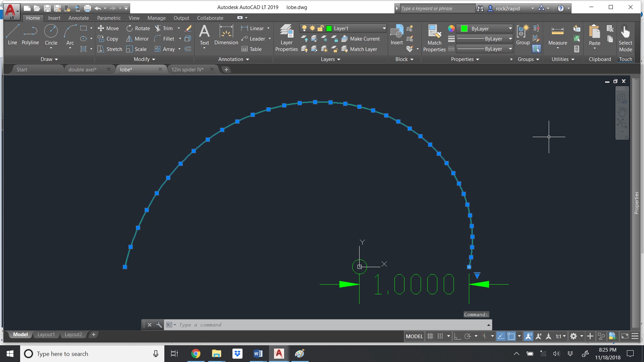
Task: Expand the Modify panel
Action: (x=144, y=59)
